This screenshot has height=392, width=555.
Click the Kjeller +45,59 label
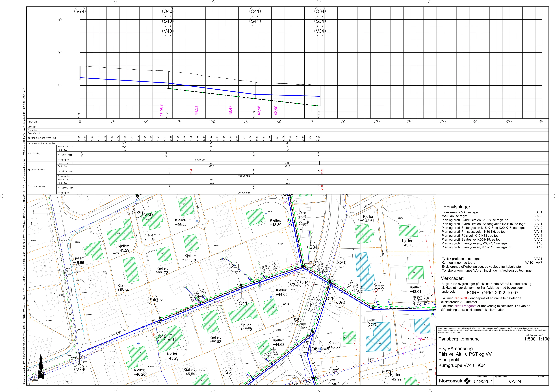[x=189, y=372]
